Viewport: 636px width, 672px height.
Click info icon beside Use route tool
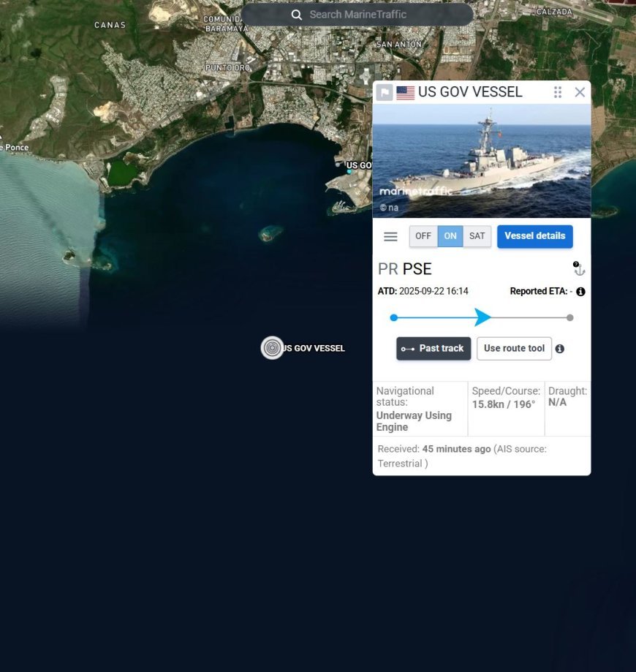tap(560, 349)
